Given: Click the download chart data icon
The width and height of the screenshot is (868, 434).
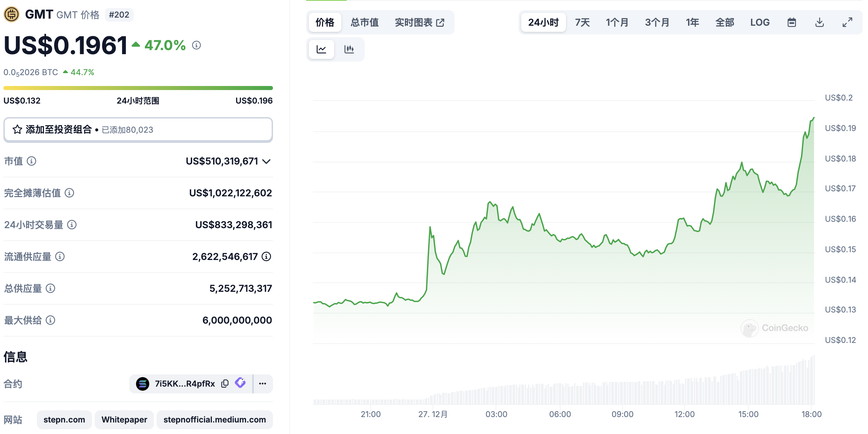Looking at the screenshot, I should (x=819, y=23).
